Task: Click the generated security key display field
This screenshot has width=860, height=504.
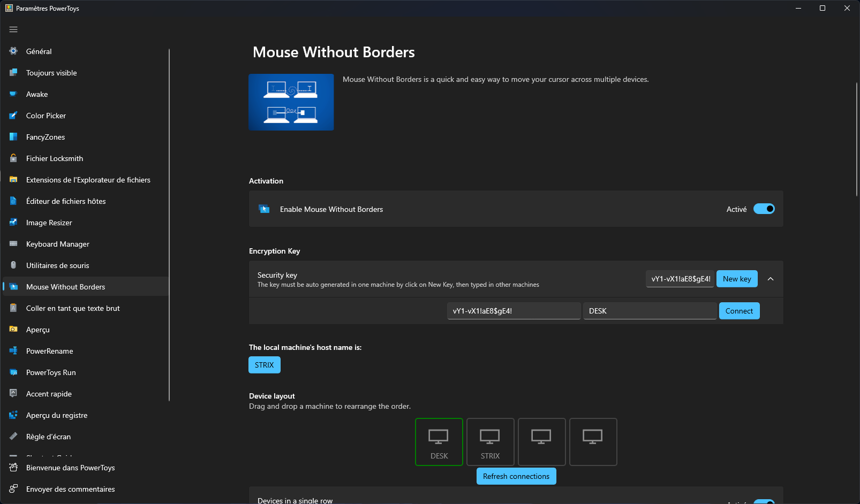Action: coord(680,279)
